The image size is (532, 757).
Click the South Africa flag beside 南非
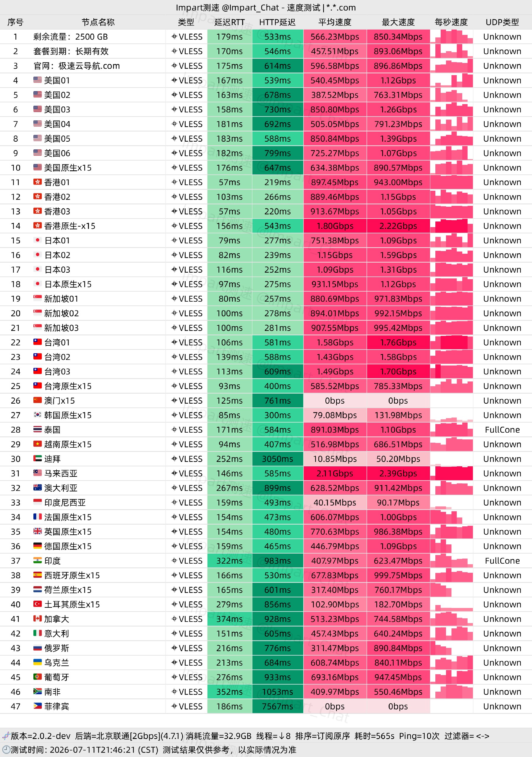38,691
